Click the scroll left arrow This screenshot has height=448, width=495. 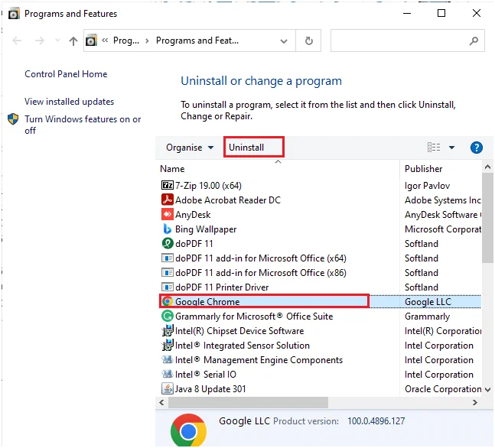click(x=161, y=402)
